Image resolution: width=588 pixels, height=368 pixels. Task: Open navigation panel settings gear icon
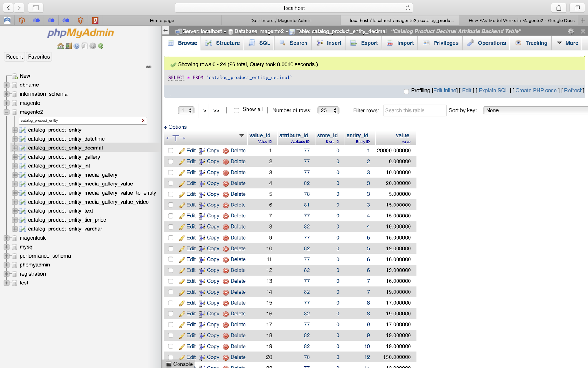tap(93, 46)
